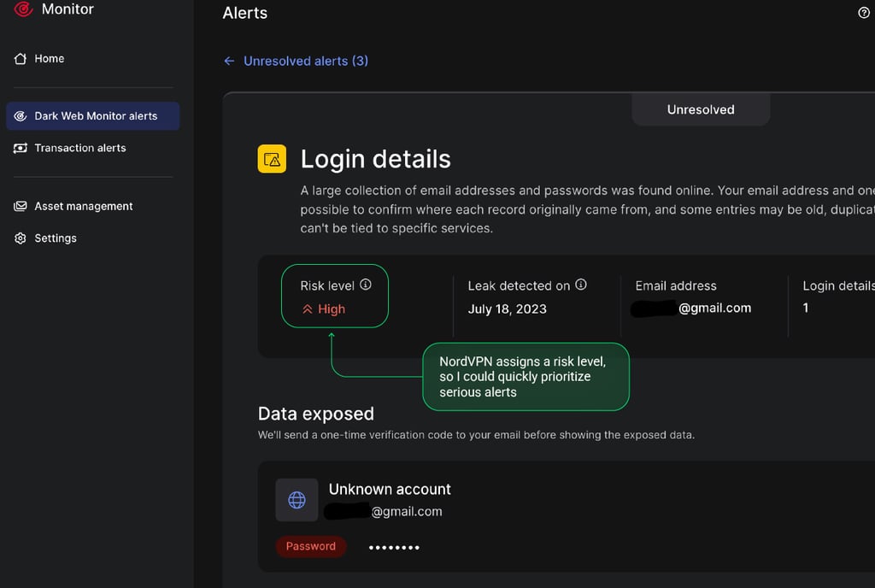Click the Alerts page title
This screenshot has height=588, width=875.
[245, 13]
